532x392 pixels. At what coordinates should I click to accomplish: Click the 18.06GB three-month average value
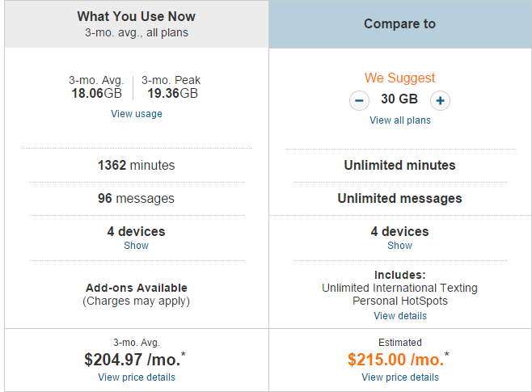click(97, 93)
